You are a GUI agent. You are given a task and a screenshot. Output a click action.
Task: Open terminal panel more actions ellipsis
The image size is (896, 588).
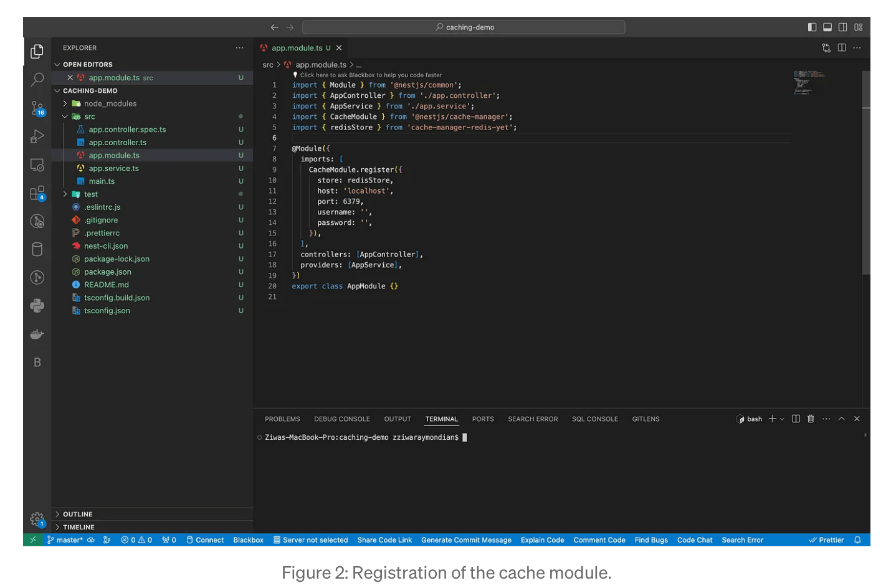(826, 419)
